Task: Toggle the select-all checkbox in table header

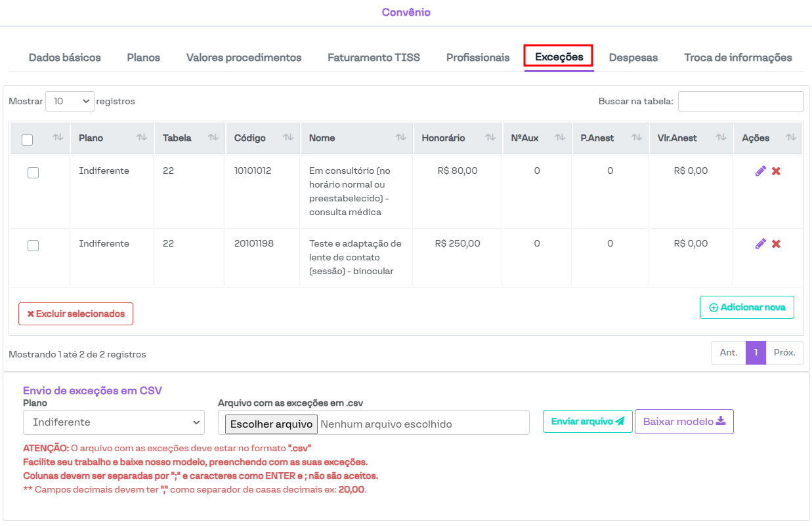Action: coord(28,140)
